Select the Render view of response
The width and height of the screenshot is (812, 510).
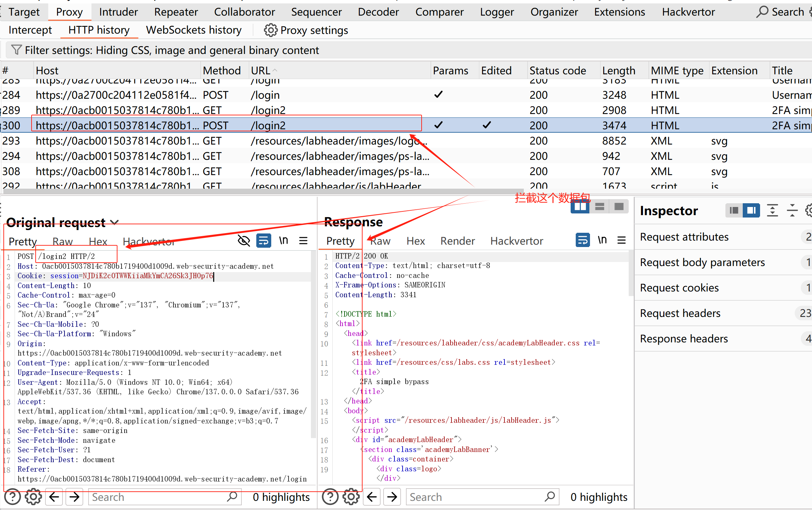pos(457,241)
